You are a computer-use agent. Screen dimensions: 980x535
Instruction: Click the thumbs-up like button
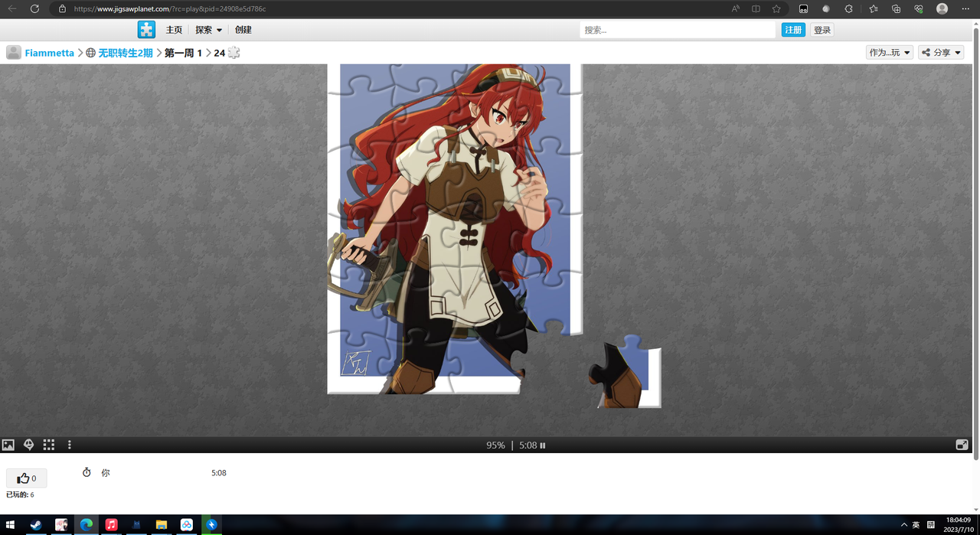27,478
